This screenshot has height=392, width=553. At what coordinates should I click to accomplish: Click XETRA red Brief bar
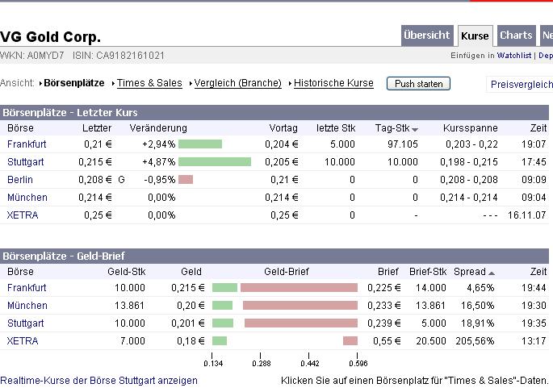coord(350,340)
